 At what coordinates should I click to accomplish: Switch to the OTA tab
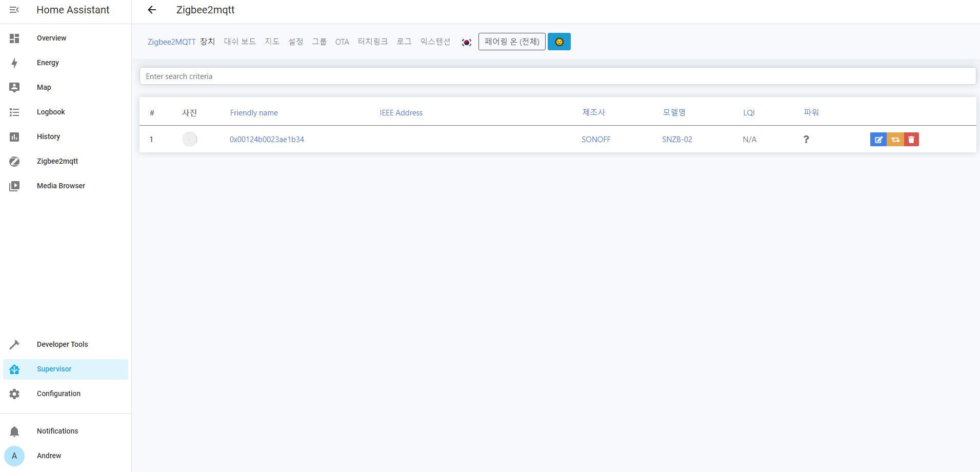click(x=342, y=42)
